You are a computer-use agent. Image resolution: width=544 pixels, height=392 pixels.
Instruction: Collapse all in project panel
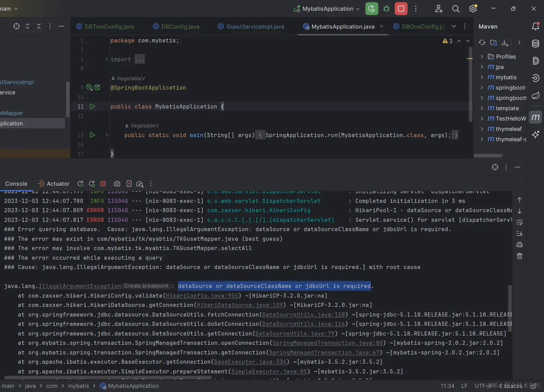[39, 26]
